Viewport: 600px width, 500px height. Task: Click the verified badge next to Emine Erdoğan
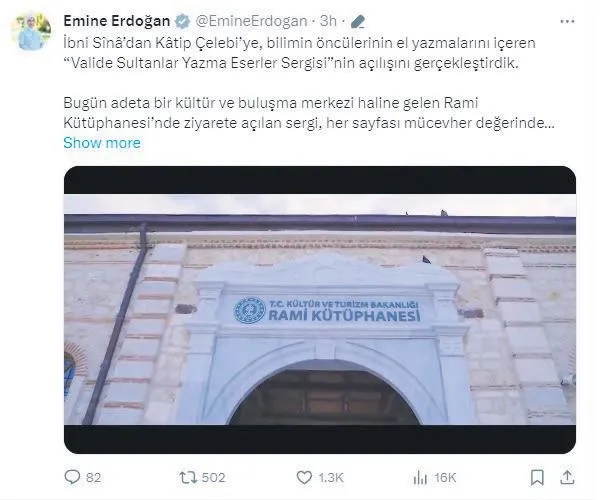click(183, 21)
